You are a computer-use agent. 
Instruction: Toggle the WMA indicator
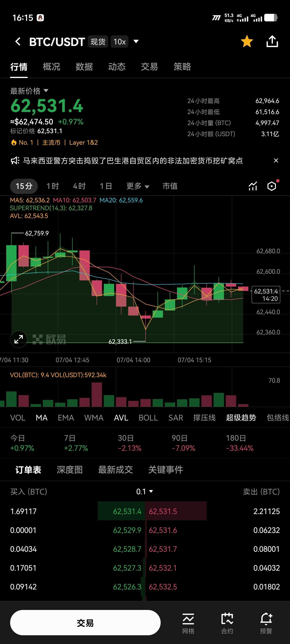[x=94, y=417]
